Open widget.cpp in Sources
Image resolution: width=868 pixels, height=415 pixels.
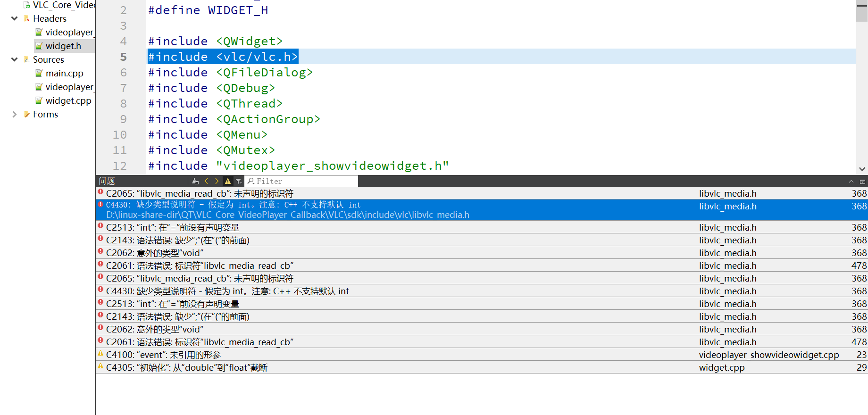click(68, 100)
